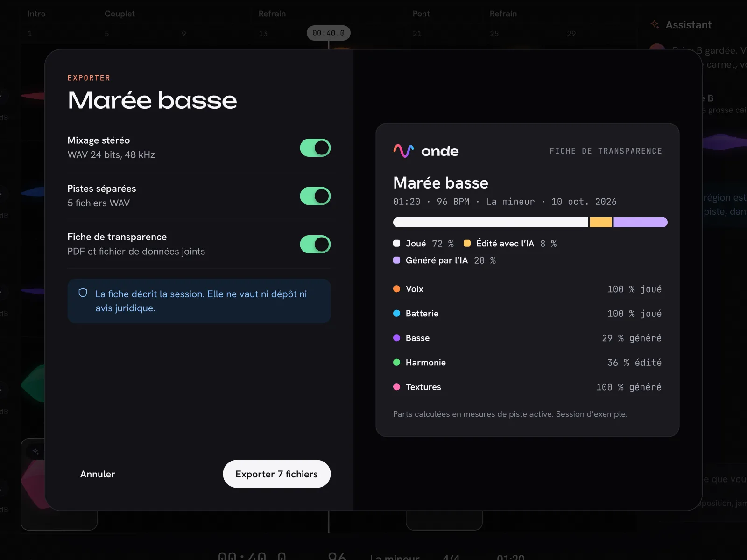The width and height of the screenshot is (747, 560).
Task: Click the blue Batterie track dot
Action: point(397,314)
